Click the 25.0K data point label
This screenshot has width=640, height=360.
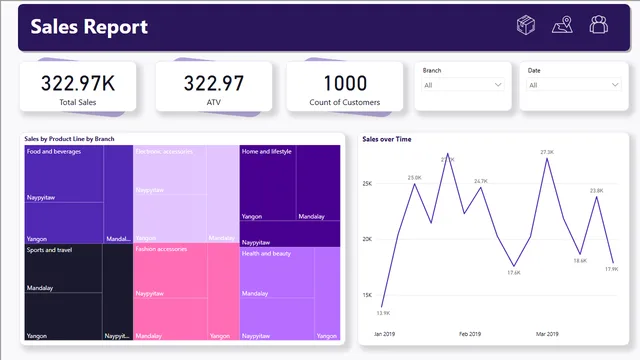414,178
